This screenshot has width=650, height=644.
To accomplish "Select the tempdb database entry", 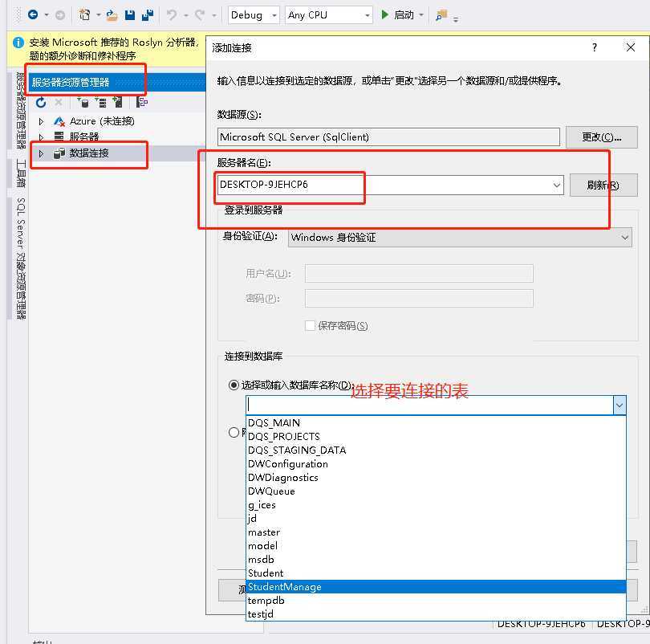I will 436,601.
